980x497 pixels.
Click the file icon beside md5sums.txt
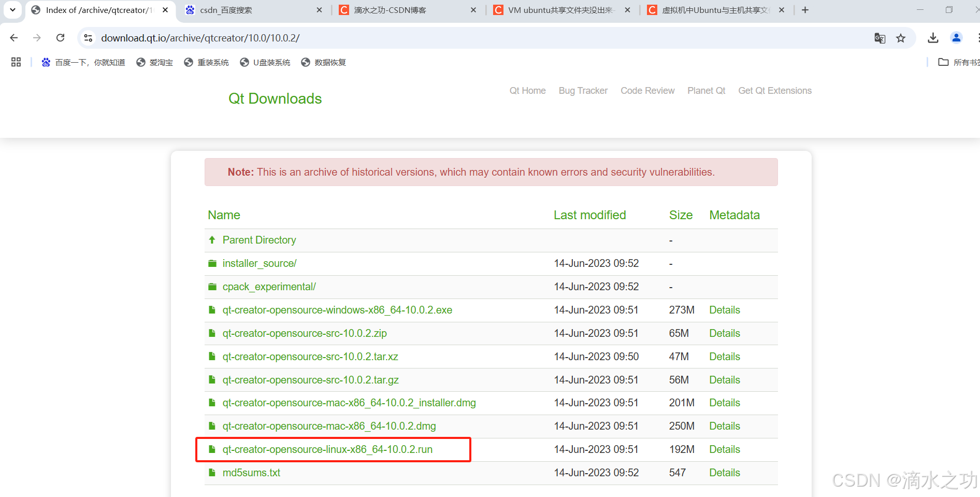point(212,473)
